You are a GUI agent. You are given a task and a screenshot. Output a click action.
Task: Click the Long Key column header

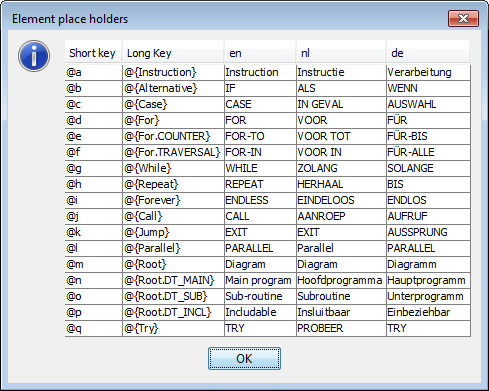coord(173,53)
